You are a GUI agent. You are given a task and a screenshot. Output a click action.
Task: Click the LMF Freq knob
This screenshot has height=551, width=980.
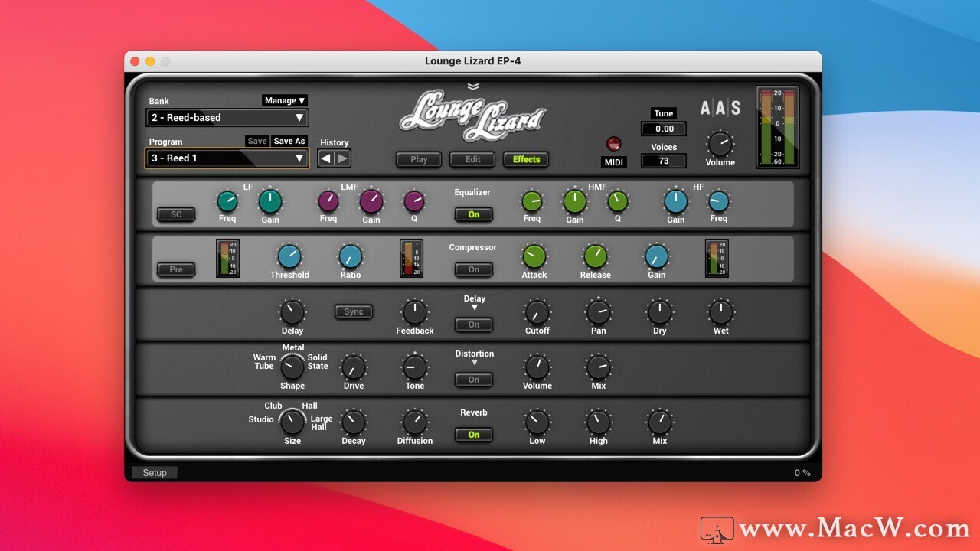coord(328,201)
